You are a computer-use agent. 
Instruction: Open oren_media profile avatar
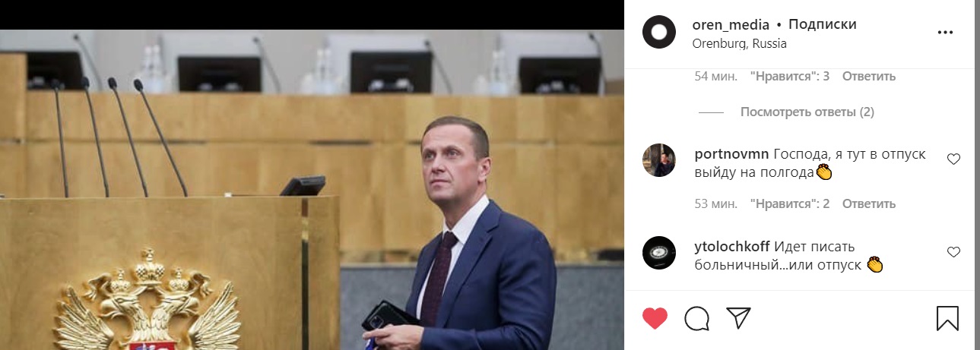pyautogui.click(x=659, y=32)
